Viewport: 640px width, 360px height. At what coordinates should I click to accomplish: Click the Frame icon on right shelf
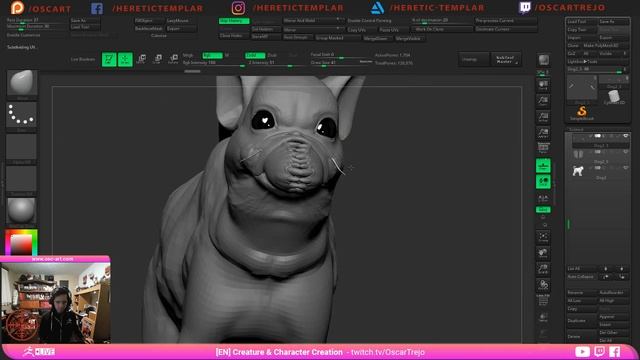pos(543,237)
